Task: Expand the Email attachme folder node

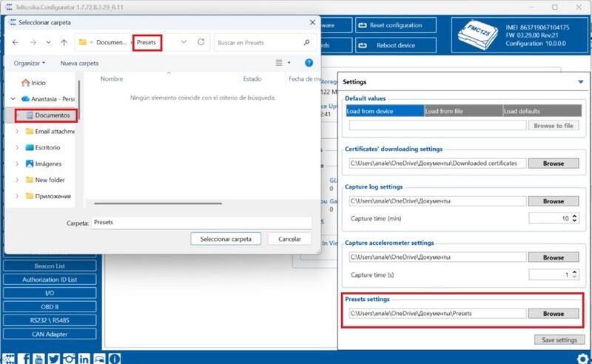Action: pyautogui.click(x=17, y=132)
